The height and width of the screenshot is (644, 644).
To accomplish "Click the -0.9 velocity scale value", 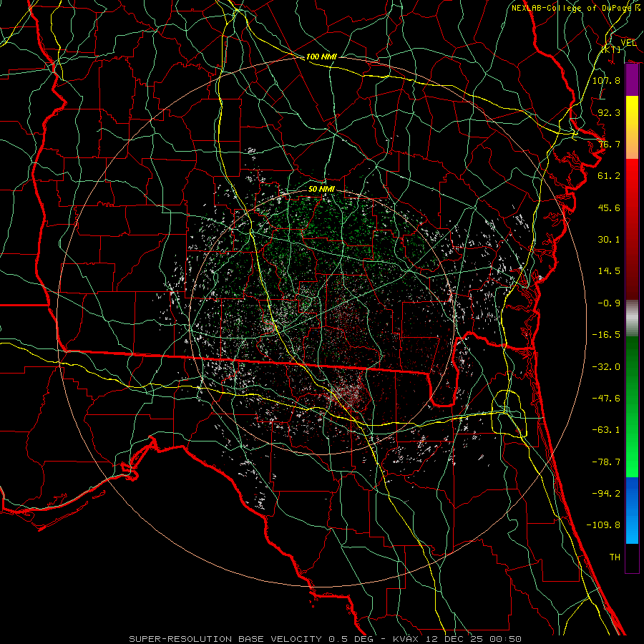I will (x=609, y=303).
